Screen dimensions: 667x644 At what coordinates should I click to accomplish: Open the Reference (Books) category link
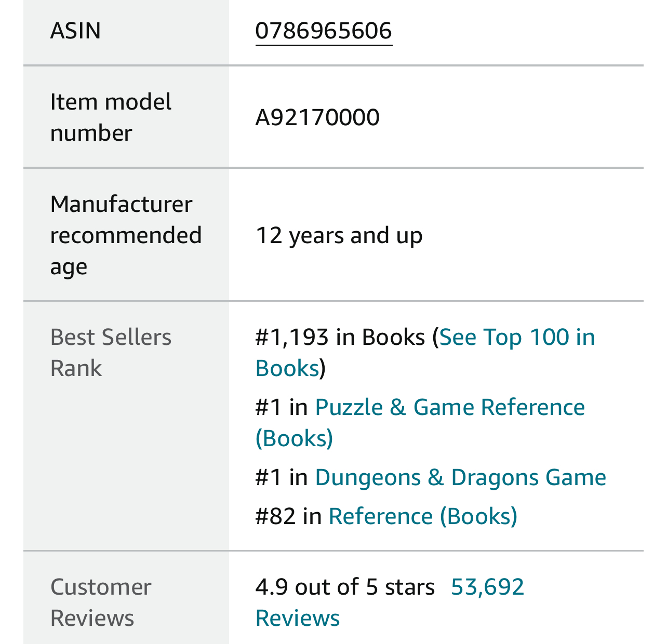pyautogui.click(x=423, y=516)
